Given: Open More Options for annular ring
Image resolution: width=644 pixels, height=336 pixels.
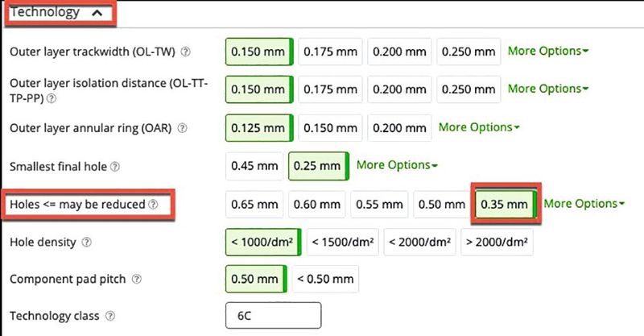Looking at the screenshot, I should tap(479, 127).
